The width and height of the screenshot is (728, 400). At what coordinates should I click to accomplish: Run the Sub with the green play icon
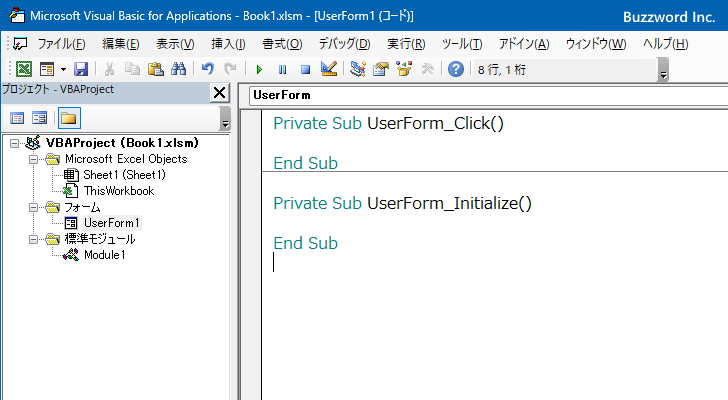click(259, 70)
